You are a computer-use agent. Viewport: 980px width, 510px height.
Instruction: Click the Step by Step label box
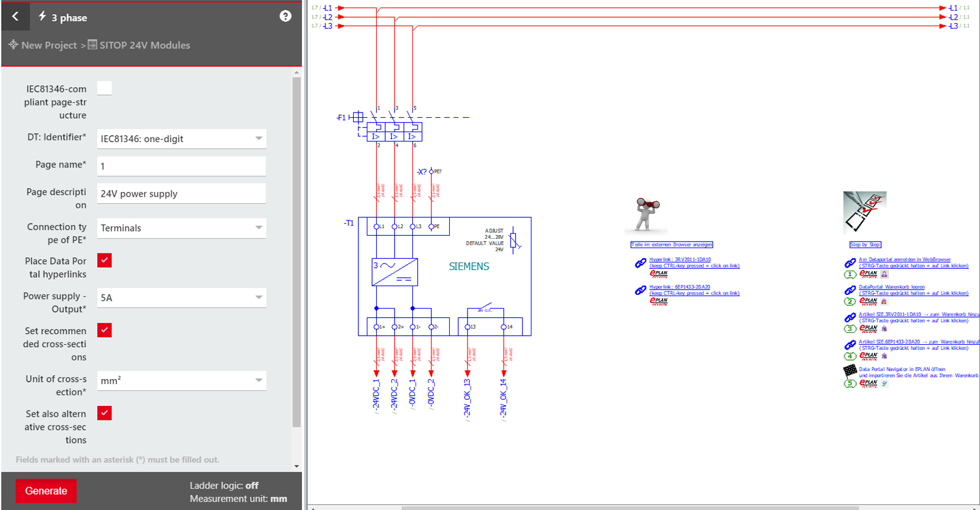coord(865,245)
